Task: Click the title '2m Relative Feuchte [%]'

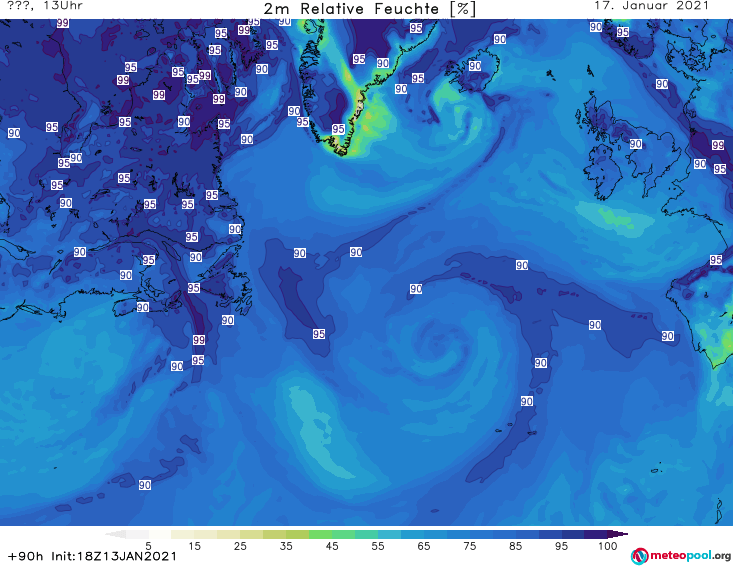Action: (x=369, y=9)
